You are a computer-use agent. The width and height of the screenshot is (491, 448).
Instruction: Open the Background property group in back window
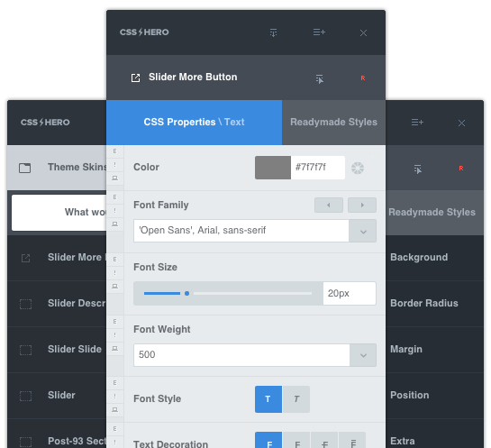434,258
